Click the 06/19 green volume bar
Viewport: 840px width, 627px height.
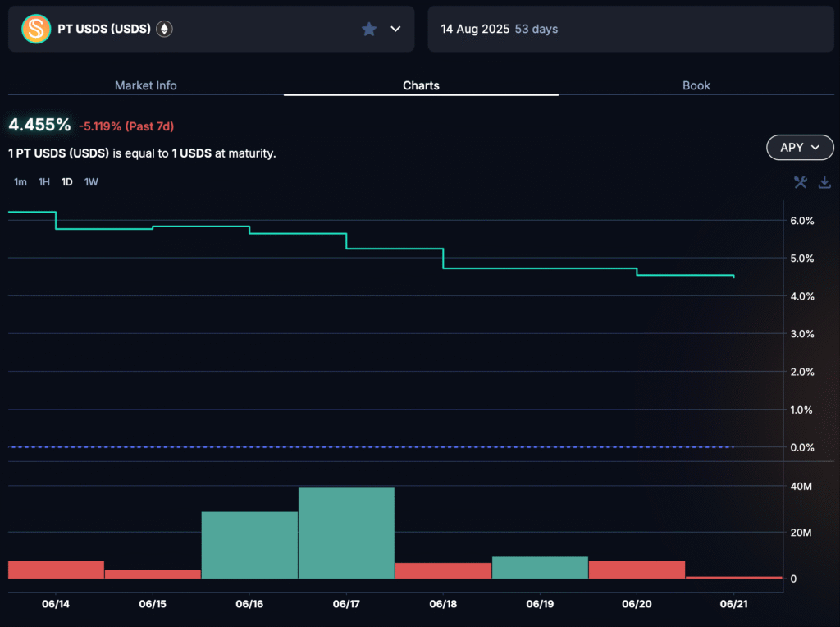[x=540, y=568]
